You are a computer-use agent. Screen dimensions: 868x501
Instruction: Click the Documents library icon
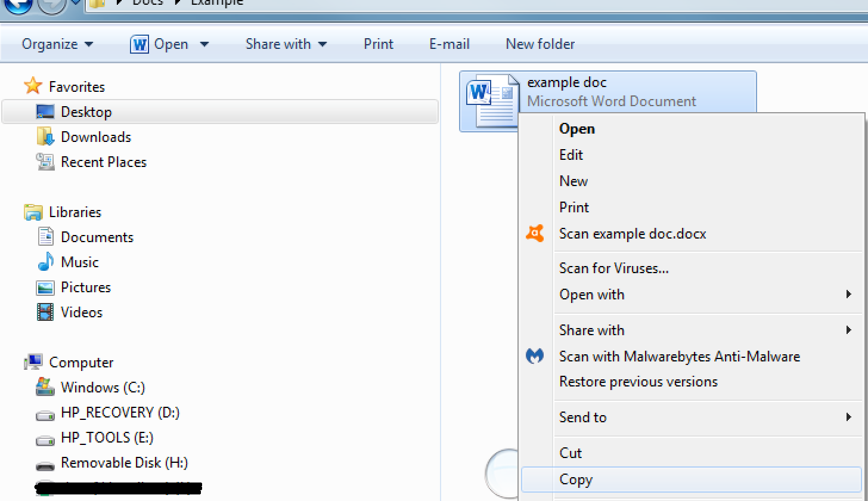point(45,237)
